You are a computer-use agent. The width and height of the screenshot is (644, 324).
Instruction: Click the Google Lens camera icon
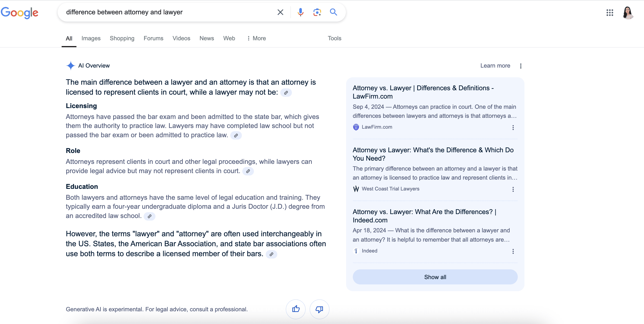click(317, 12)
